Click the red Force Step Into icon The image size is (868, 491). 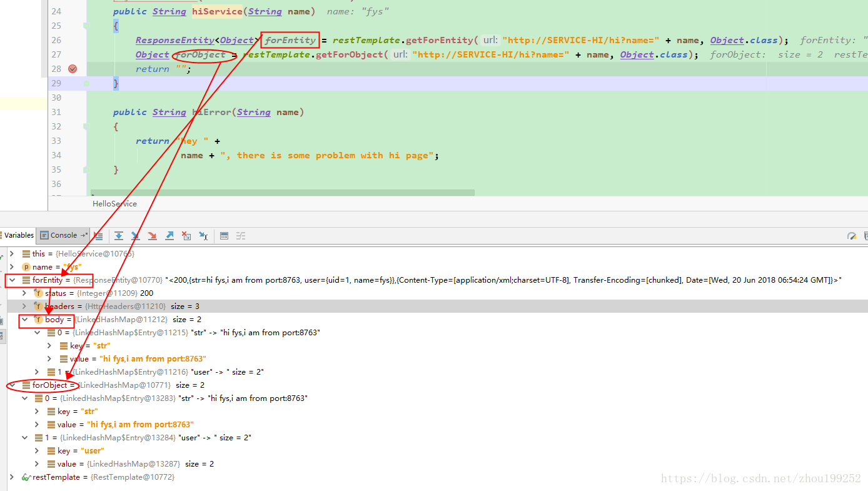(x=152, y=236)
